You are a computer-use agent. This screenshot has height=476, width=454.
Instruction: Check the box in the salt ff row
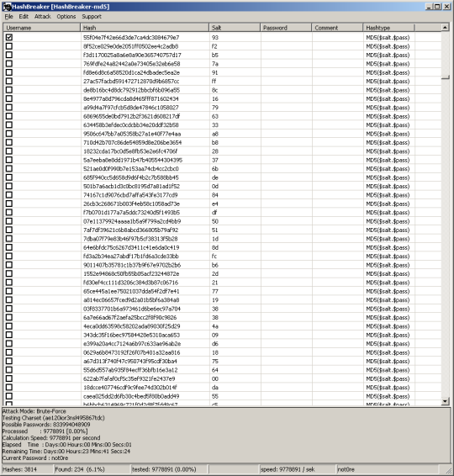9,81
